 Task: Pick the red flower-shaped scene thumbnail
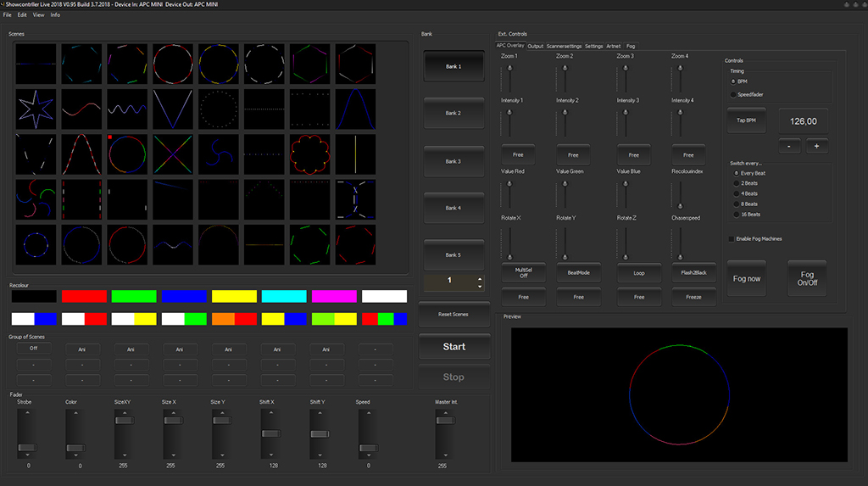click(x=310, y=154)
